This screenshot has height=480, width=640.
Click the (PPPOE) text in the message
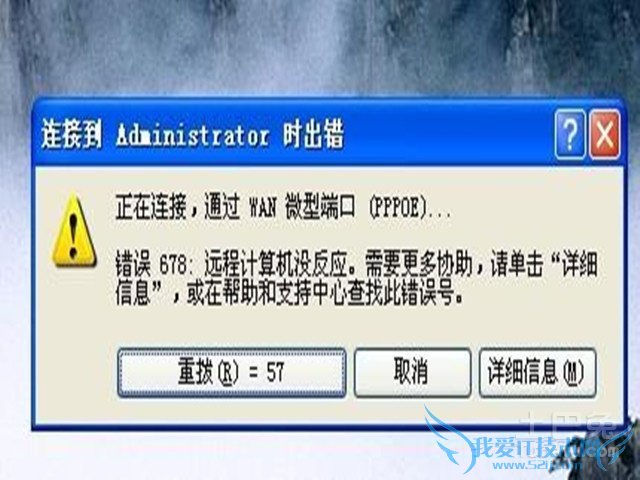pos(398,208)
